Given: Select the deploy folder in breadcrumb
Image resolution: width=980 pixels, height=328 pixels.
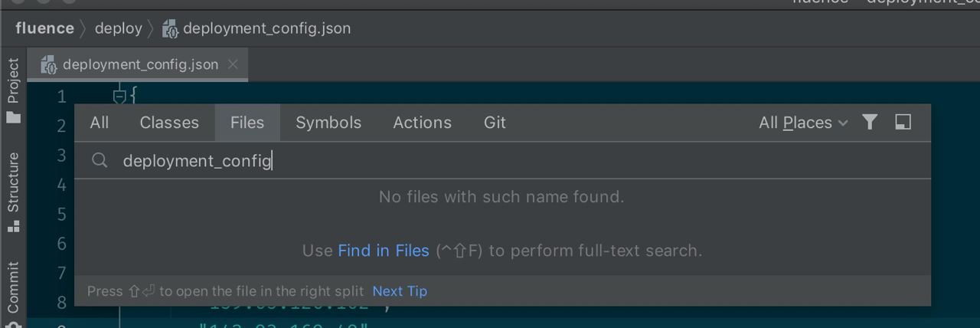Looking at the screenshot, I should pos(119,28).
